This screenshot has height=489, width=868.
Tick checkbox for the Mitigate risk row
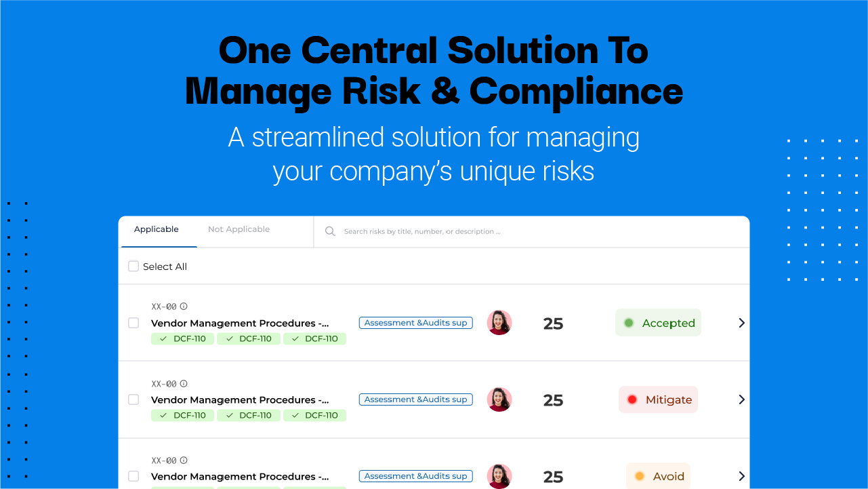point(133,399)
